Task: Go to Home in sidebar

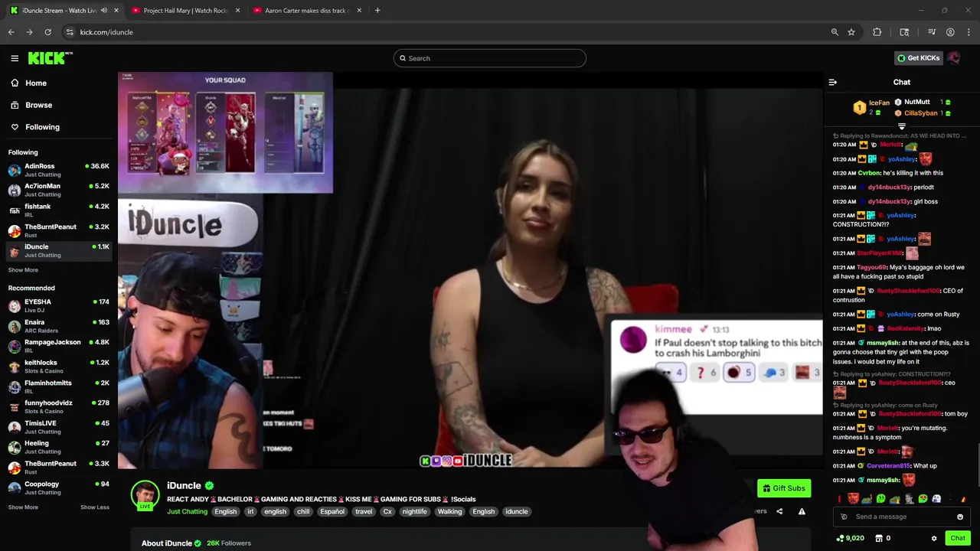Action: tap(36, 83)
